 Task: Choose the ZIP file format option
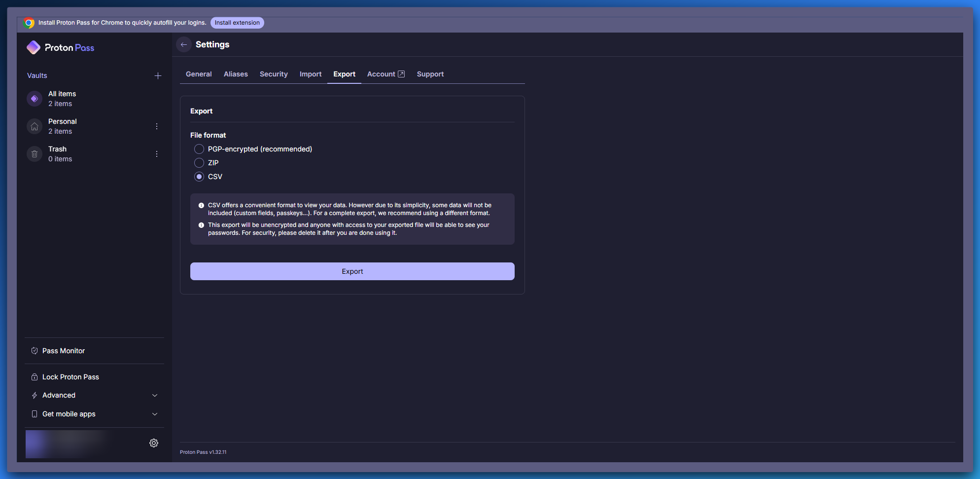click(x=199, y=163)
